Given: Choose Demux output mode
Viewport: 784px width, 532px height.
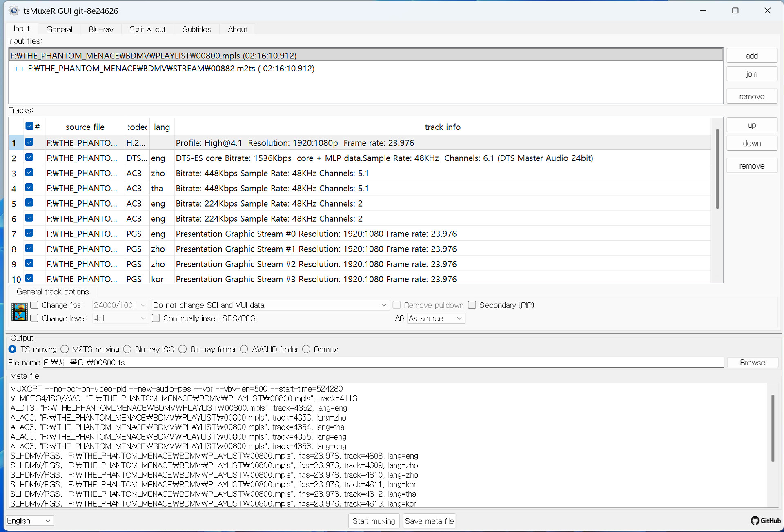Looking at the screenshot, I should click(x=306, y=349).
